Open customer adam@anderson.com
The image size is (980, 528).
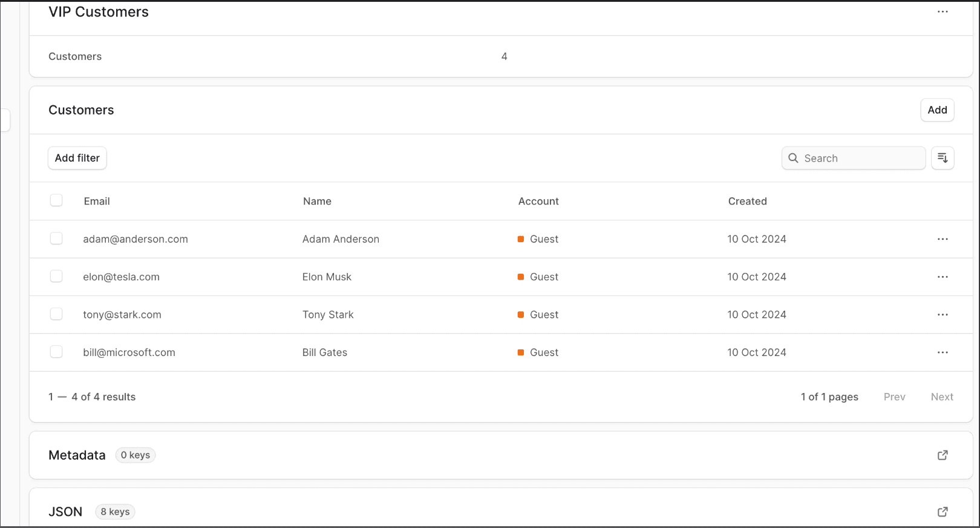coord(136,239)
